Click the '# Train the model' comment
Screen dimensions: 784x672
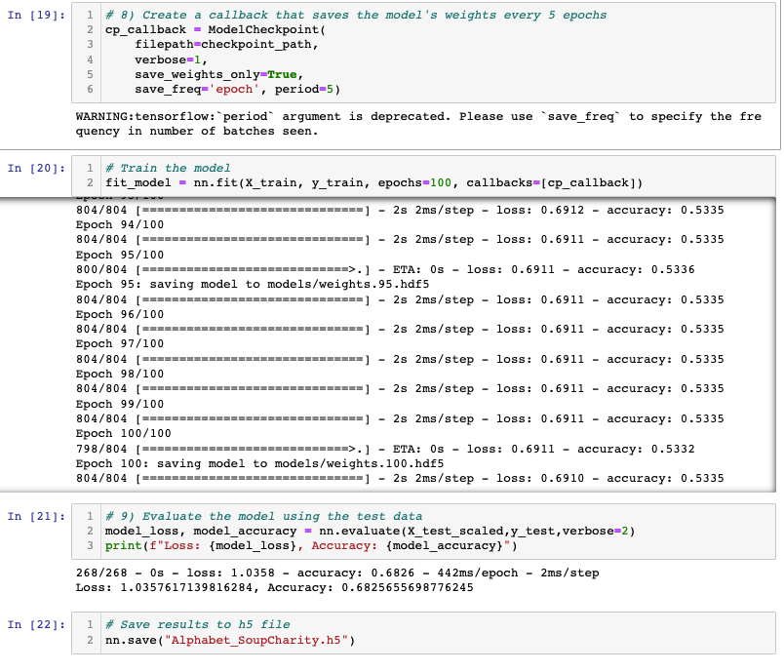[168, 168]
